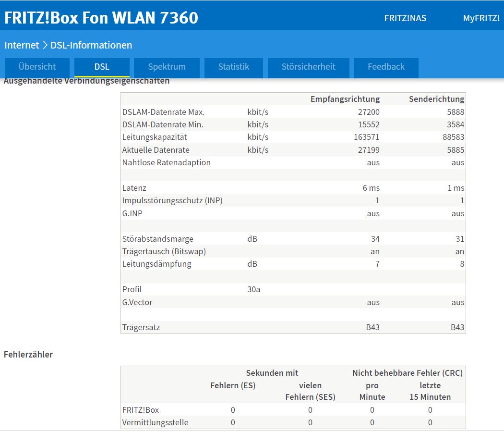The image size is (504, 444).
Task: Click the Internet breadcrumb link
Action: 22,45
